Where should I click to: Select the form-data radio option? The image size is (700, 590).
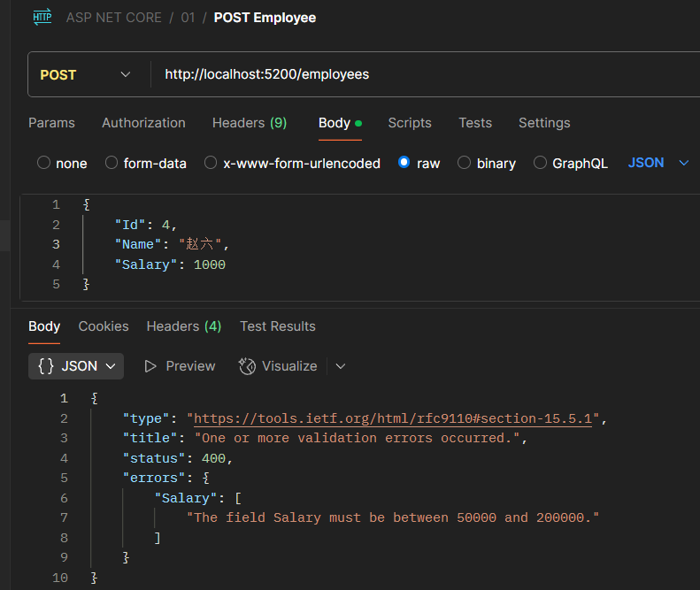(112, 163)
